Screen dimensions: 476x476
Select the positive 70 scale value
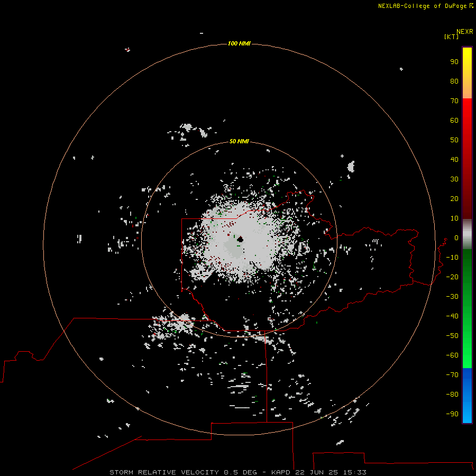(454, 101)
